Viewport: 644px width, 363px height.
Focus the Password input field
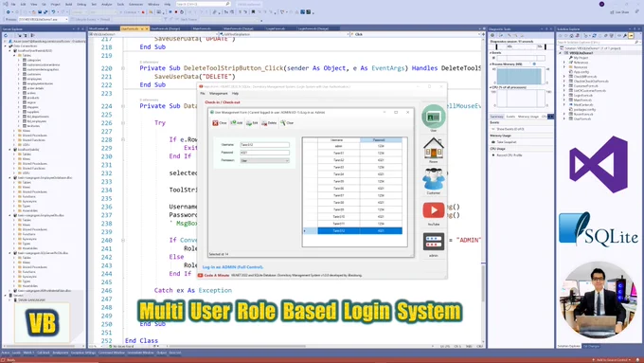tap(264, 153)
